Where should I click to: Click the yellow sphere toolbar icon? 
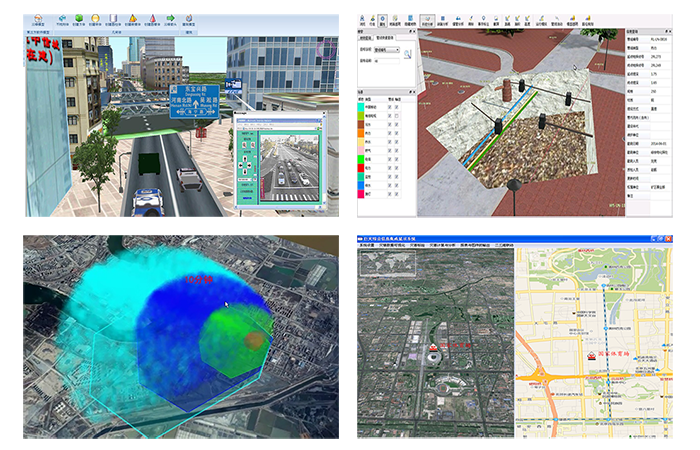click(94, 17)
